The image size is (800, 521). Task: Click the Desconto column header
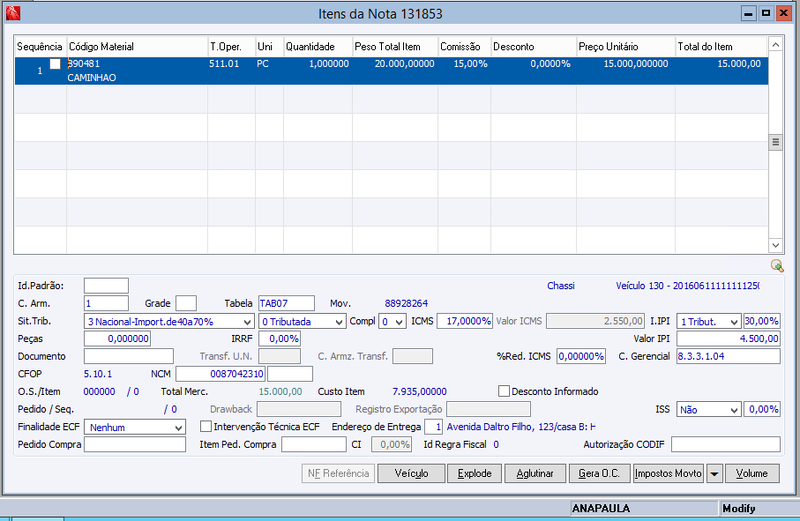(x=534, y=46)
